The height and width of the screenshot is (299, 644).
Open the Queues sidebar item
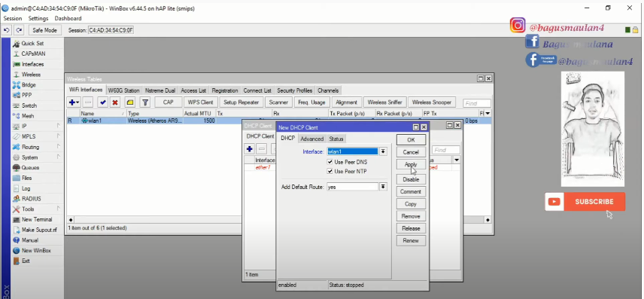point(30,168)
